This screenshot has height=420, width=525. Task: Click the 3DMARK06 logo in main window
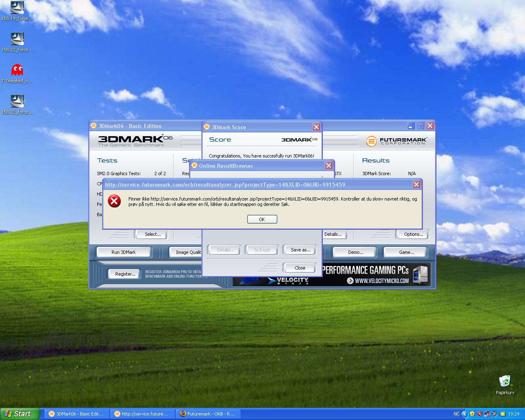click(x=135, y=140)
